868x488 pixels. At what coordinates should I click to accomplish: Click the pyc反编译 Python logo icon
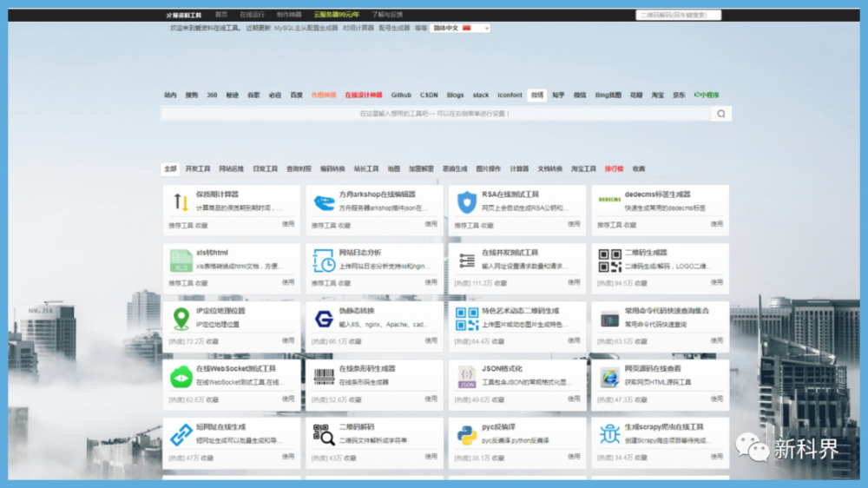[x=467, y=435]
